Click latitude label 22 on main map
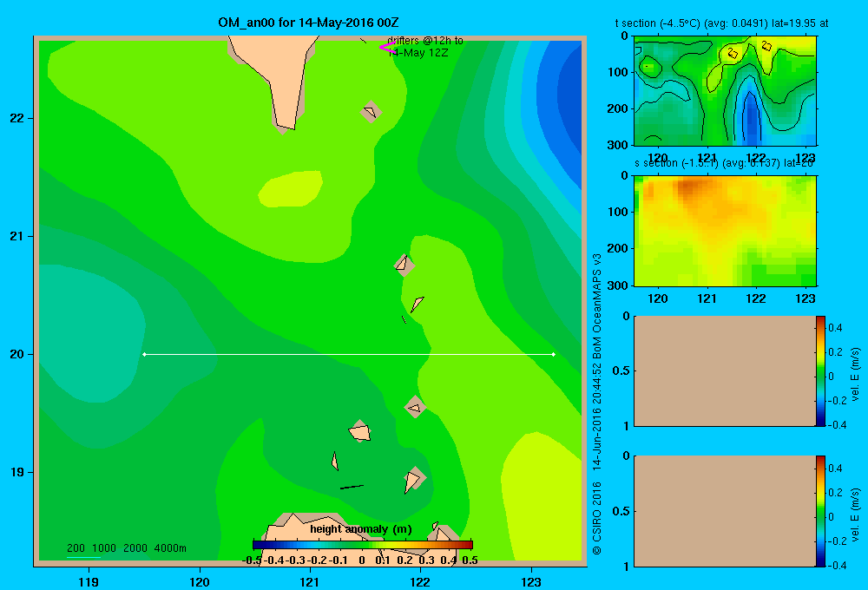The width and height of the screenshot is (868, 590). click(x=17, y=119)
